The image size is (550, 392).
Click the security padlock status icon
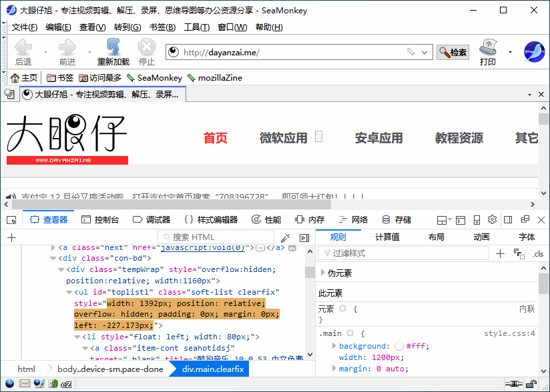pyautogui.click(x=532, y=384)
